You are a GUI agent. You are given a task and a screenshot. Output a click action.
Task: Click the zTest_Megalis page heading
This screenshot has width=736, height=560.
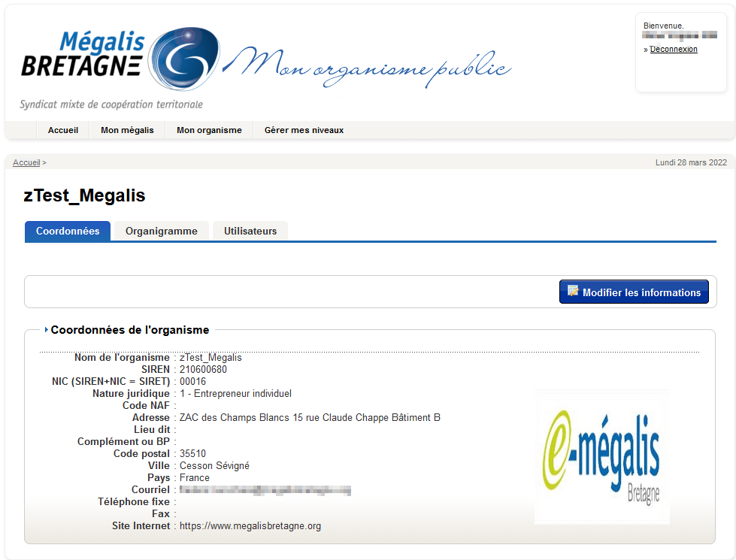[84, 196]
